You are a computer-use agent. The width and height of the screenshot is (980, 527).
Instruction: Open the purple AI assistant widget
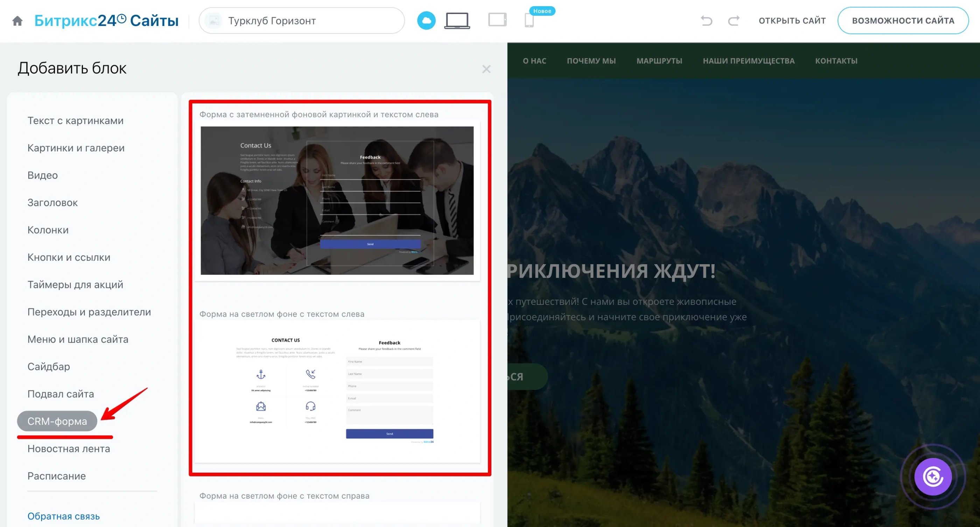933,476
